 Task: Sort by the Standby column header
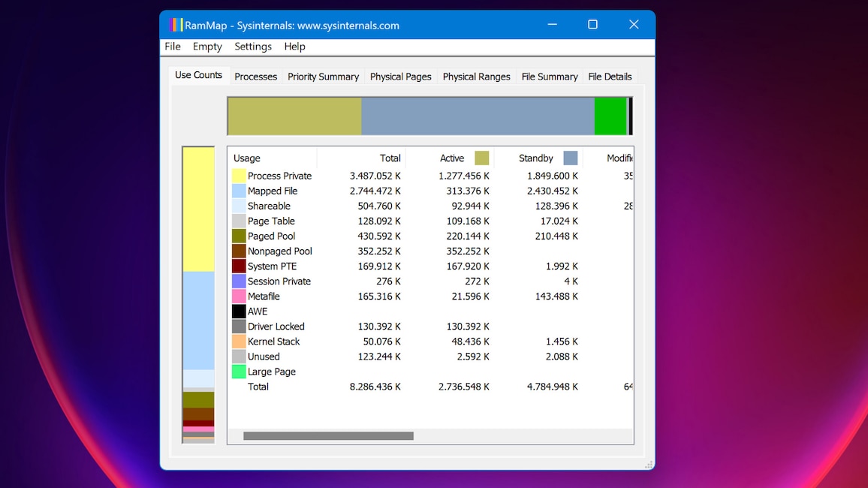coord(538,158)
